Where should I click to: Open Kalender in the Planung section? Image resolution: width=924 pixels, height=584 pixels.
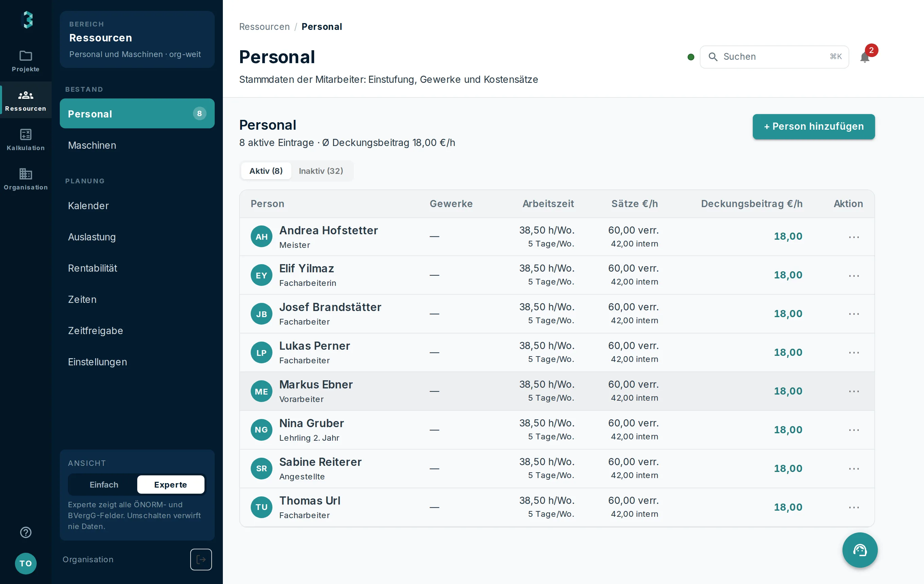(x=137, y=205)
